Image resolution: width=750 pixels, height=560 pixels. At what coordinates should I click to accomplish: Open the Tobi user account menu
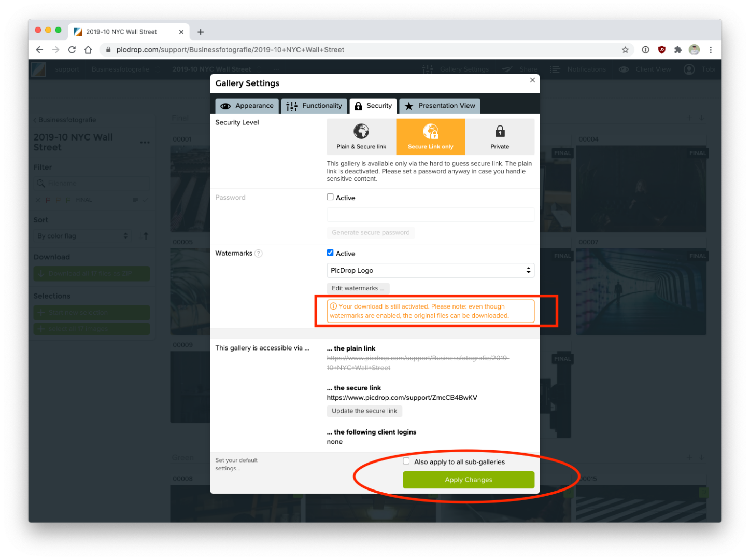(x=700, y=69)
